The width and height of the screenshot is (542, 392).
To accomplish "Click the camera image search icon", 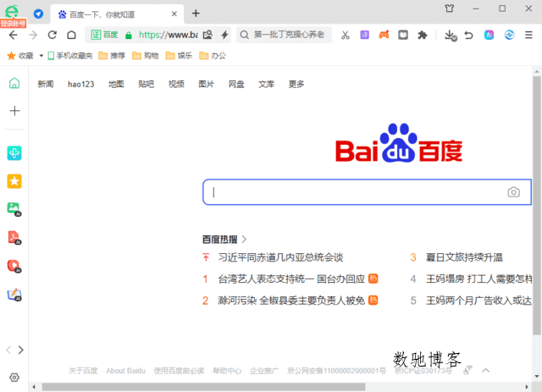I will (x=514, y=192).
